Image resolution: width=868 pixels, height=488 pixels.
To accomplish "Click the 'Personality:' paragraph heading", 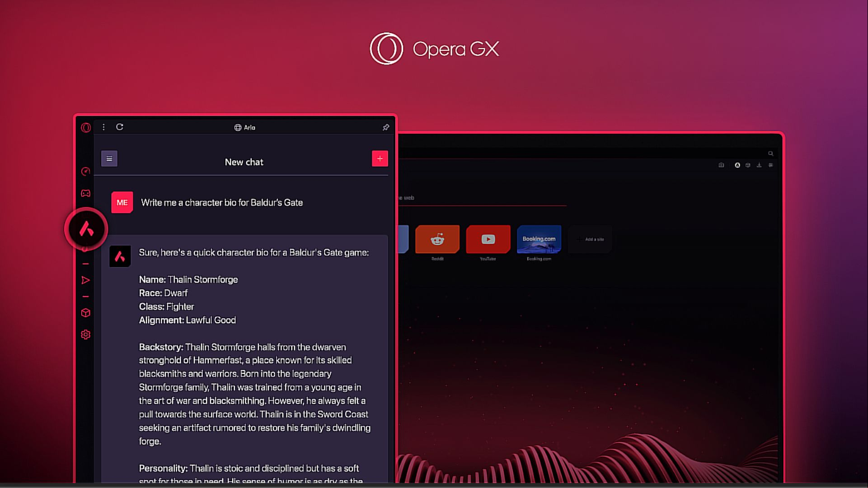I will (x=163, y=469).
